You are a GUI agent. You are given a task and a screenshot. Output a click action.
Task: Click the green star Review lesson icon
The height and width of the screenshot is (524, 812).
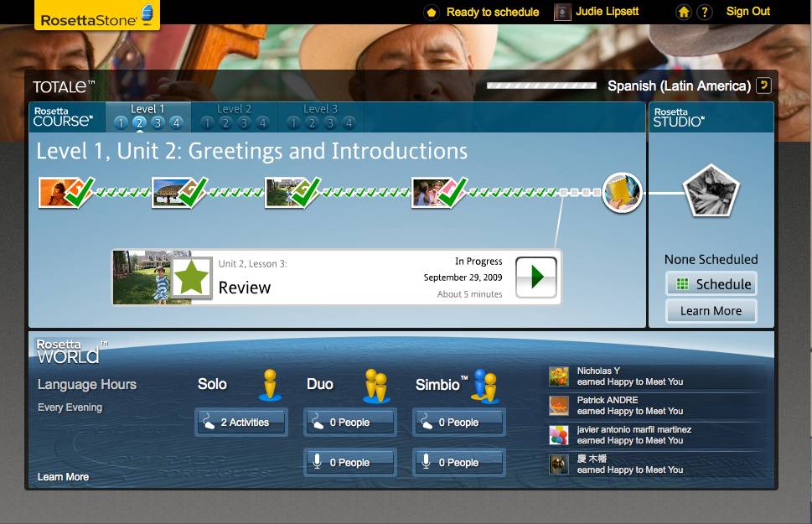pyautogui.click(x=192, y=278)
